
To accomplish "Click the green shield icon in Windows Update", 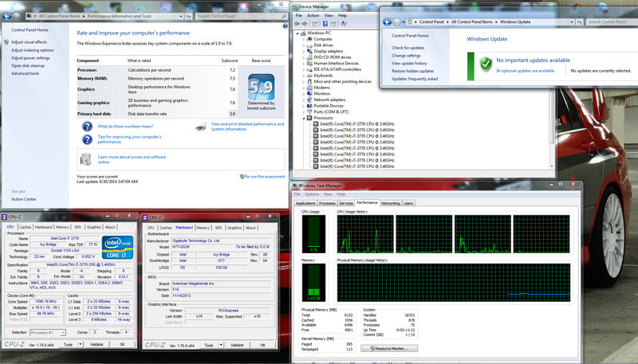I will point(486,65).
